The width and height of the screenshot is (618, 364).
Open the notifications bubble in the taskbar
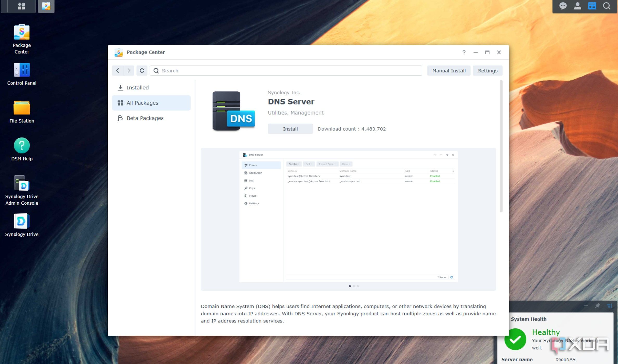coord(563,6)
